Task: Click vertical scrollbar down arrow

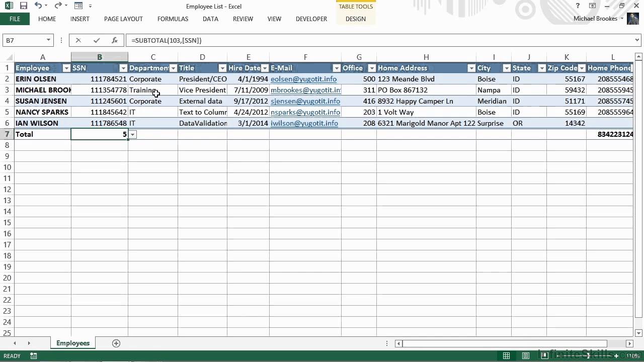Action: point(639,333)
